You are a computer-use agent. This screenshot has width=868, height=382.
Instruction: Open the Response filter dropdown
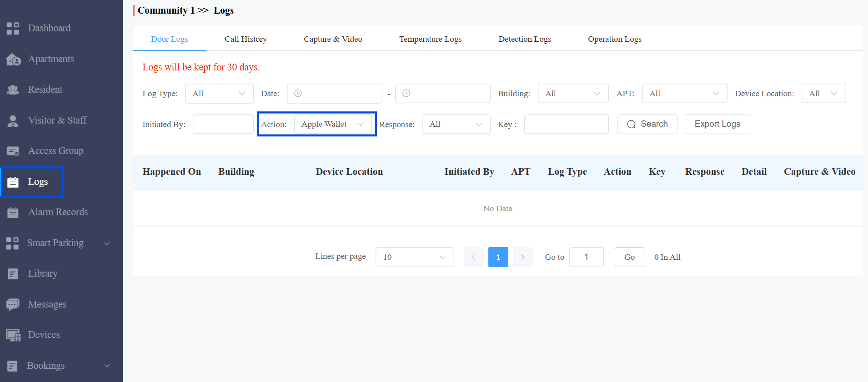coord(456,124)
